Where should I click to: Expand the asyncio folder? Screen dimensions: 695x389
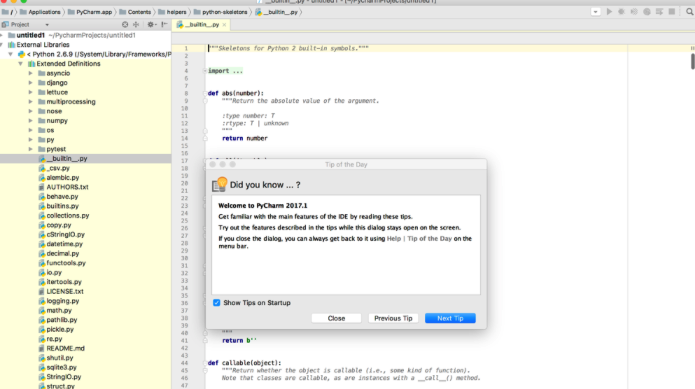(x=31, y=73)
